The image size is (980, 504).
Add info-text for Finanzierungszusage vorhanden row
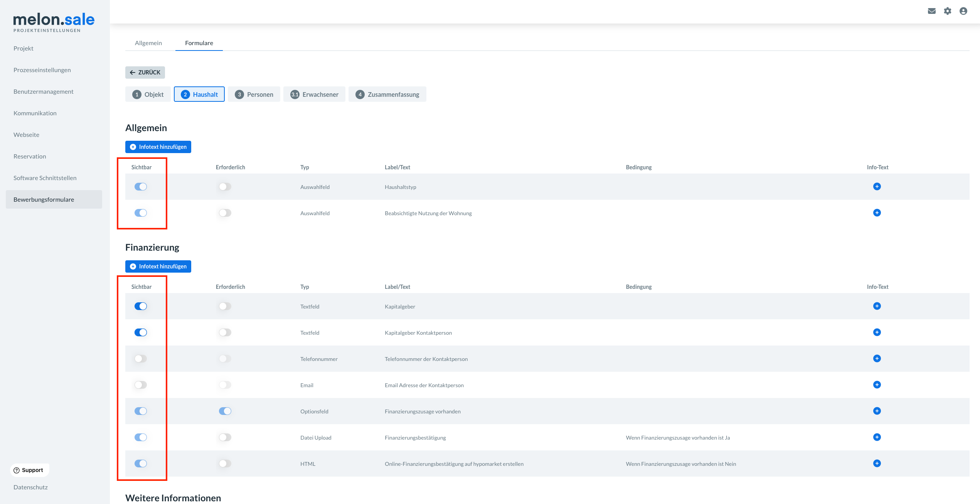click(x=877, y=411)
